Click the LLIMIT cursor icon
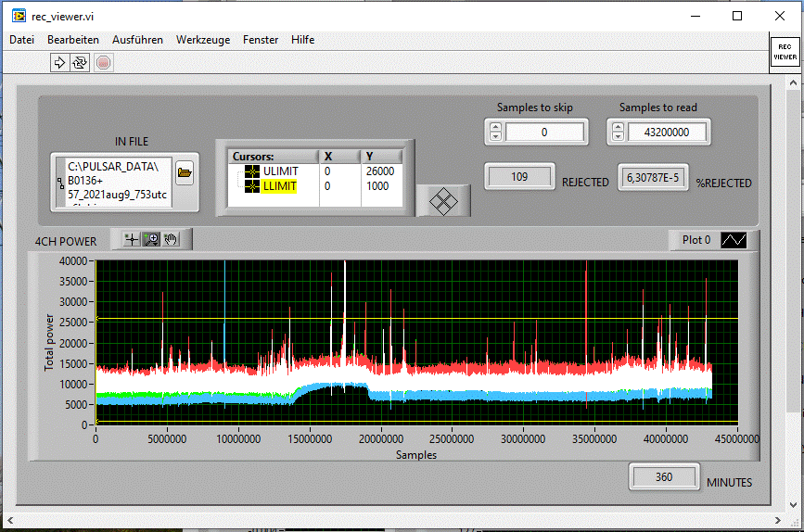804x532 pixels. point(251,186)
